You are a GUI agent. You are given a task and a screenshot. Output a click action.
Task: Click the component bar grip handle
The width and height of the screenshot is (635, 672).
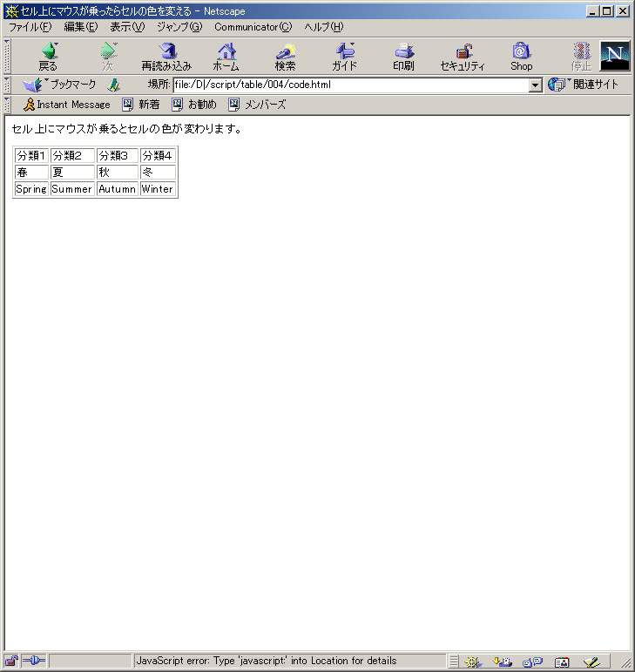click(454, 662)
